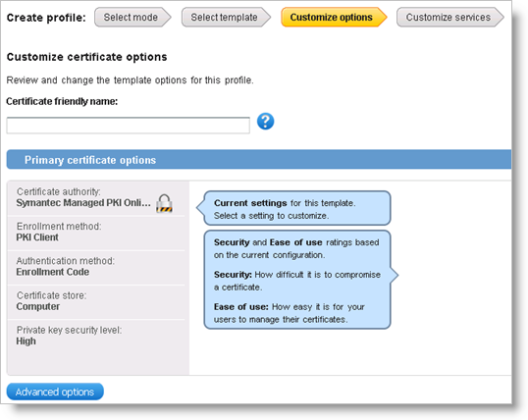Select the Certificate store Computer setting
528x420 pixels.
(96, 302)
